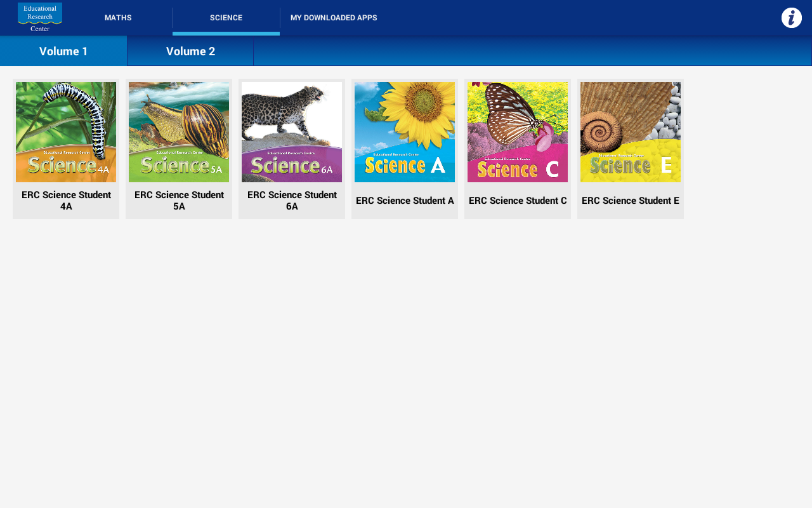Open the Science C butterfly cover
Image resolution: width=812 pixels, height=508 pixels.
tap(518, 132)
